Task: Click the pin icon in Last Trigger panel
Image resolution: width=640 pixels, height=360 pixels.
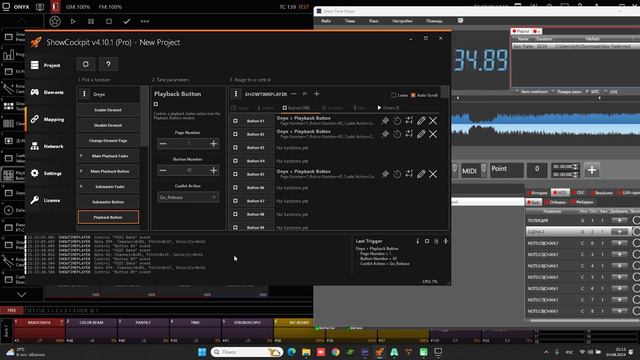Action: [446, 241]
